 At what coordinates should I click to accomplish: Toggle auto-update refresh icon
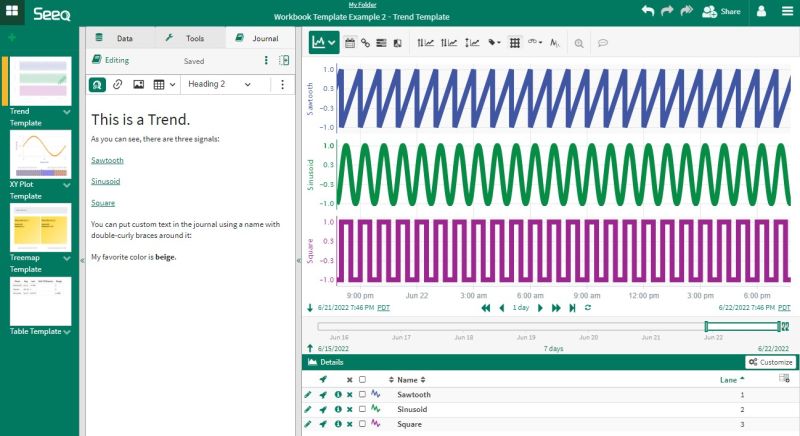tap(588, 308)
